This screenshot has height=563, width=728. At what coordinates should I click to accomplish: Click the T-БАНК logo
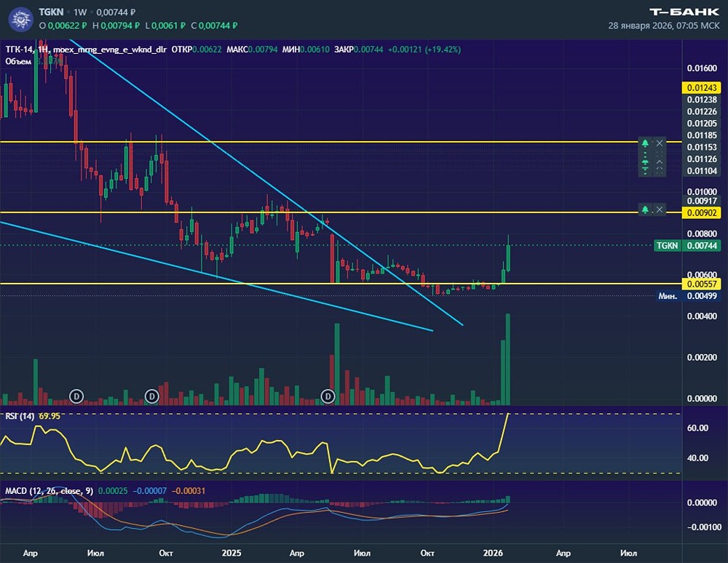[684, 12]
